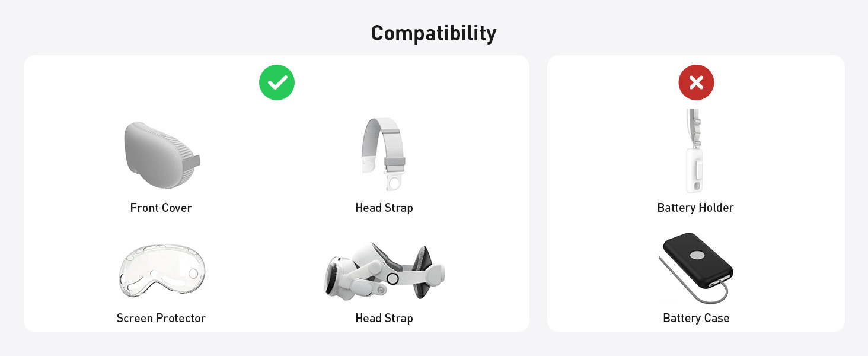Click the adjustment dial on the rigid head strap

[x=392, y=278]
